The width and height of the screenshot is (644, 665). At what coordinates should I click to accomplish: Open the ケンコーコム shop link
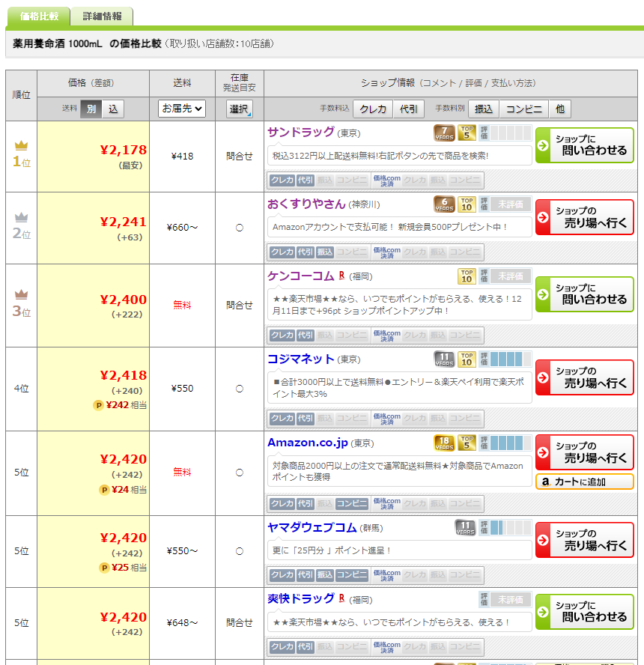(300, 276)
